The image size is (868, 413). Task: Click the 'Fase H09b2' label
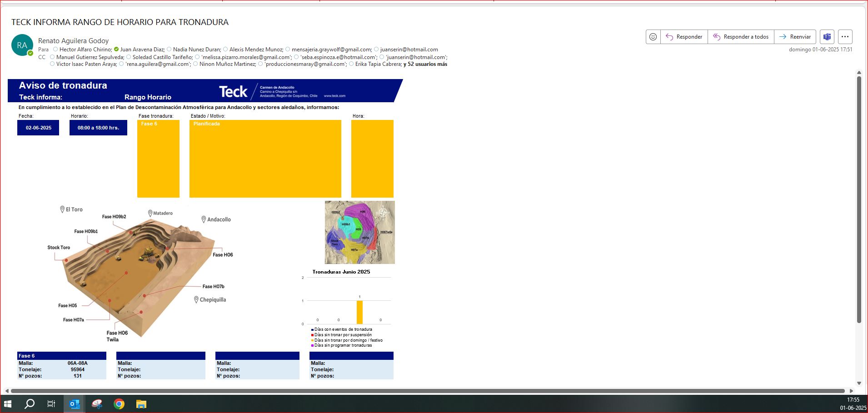114,217
